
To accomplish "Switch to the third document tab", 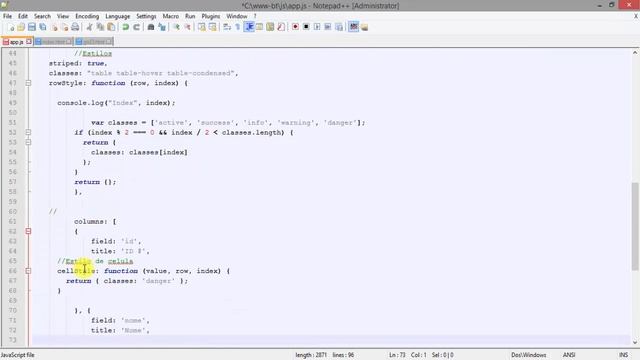I will coord(93,42).
